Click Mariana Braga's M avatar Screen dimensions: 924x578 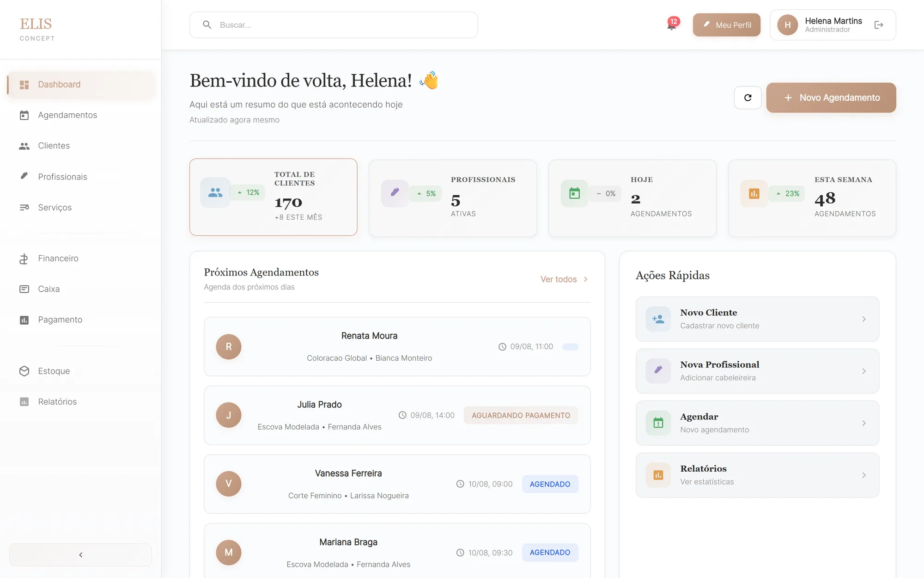click(229, 553)
